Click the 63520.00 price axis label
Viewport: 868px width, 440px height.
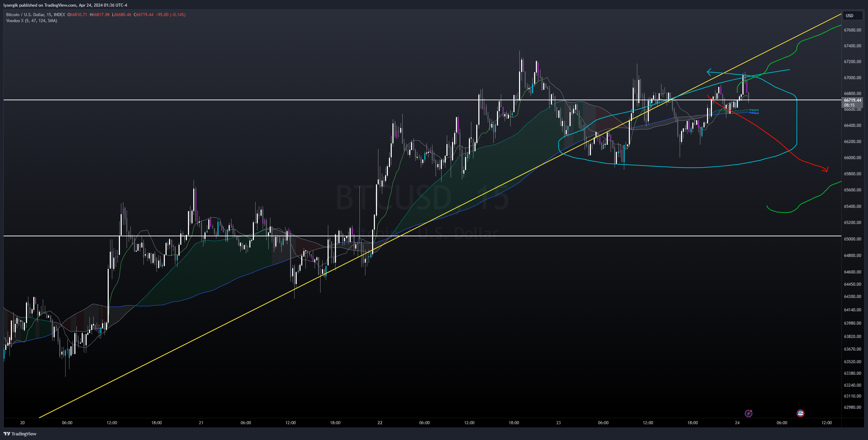click(x=853, y=362)
